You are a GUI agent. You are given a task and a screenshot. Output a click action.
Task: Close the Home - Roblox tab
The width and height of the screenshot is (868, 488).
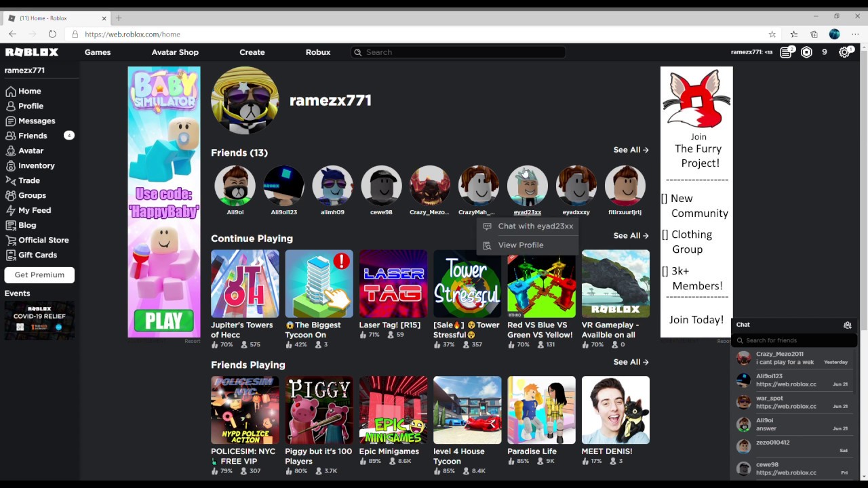click(104, 18)
